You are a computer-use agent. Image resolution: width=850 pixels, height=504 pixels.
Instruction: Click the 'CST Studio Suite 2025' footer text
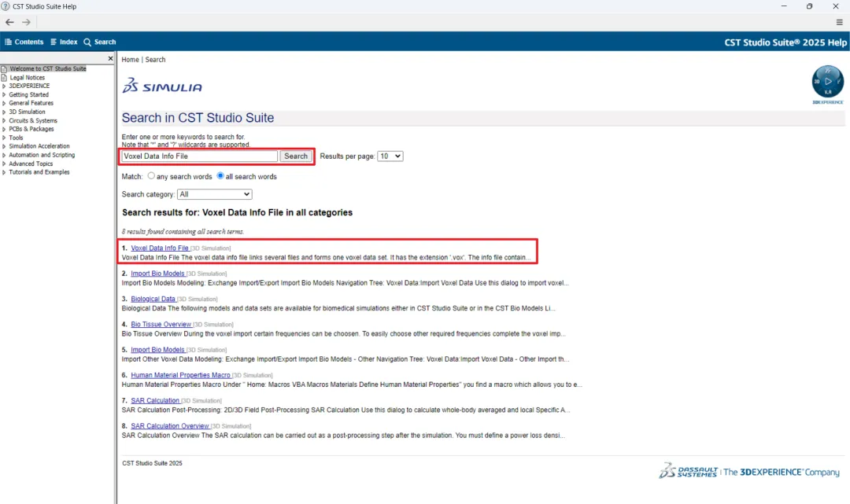tap(153, 463)
